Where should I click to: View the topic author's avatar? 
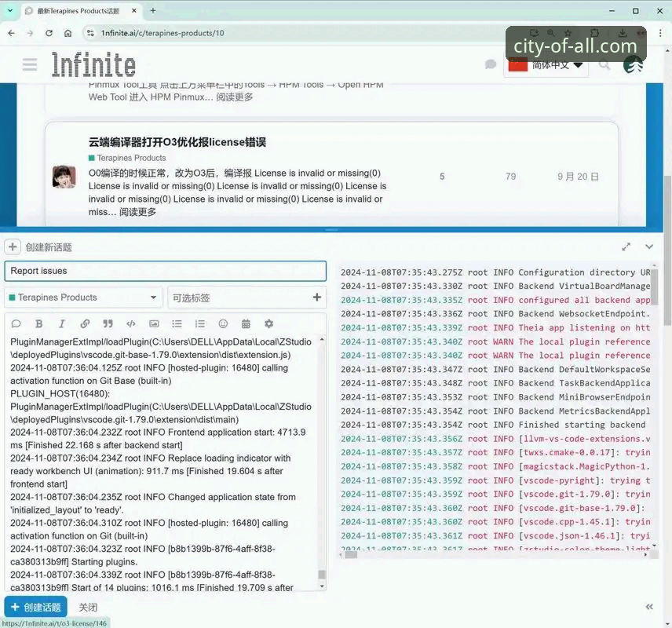[64, 177]
